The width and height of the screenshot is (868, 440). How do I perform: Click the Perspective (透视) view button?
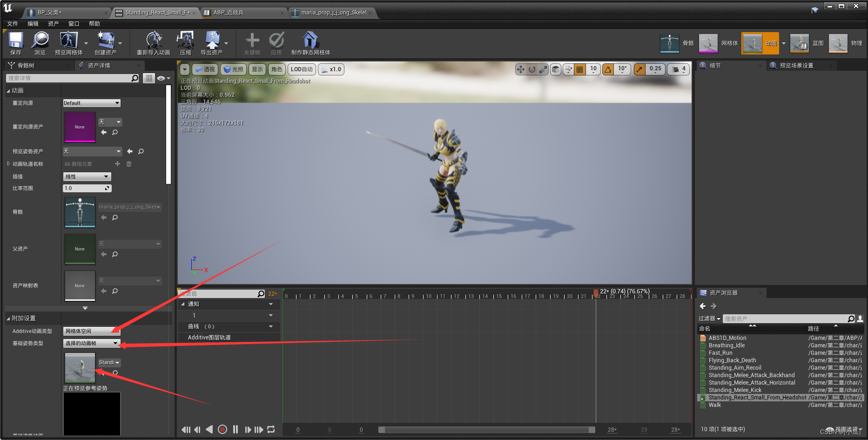click(205, 69)
